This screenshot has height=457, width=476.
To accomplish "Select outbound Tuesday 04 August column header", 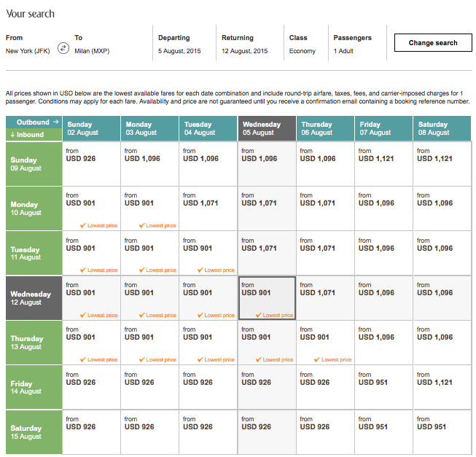I will tap(208, 128).
